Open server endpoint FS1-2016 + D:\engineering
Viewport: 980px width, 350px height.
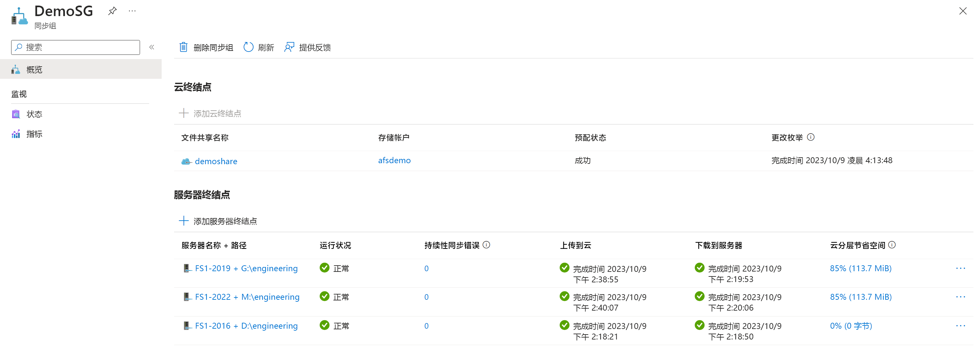[x=246, y=326]
